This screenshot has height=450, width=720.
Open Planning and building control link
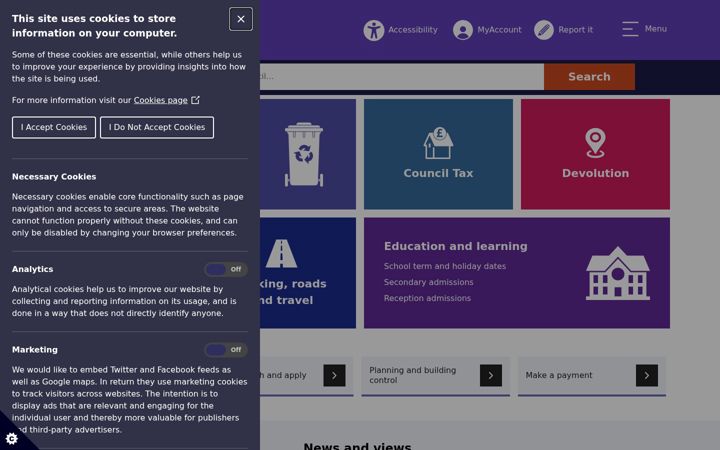click(x=413, y=375)
